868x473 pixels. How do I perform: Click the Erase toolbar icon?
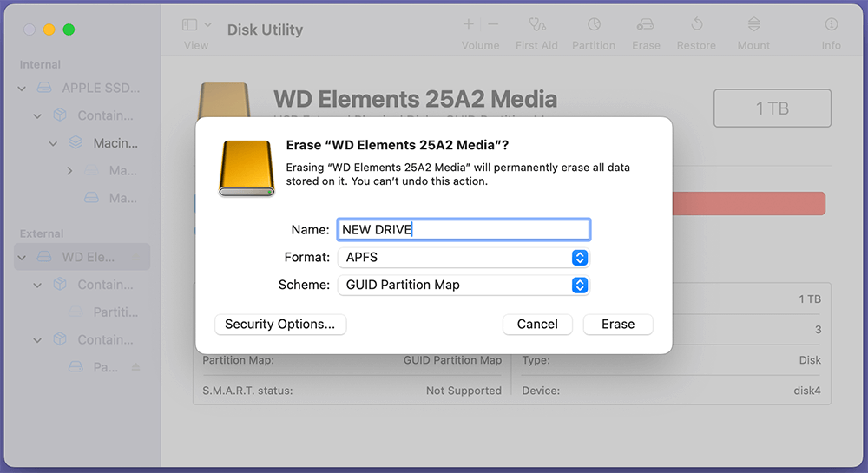646,24
